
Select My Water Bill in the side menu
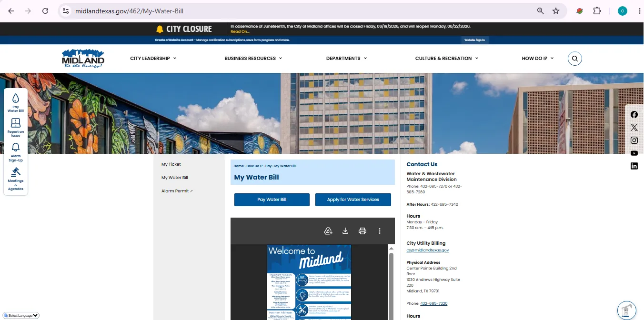pyautogui.click(x=175, y=178)
